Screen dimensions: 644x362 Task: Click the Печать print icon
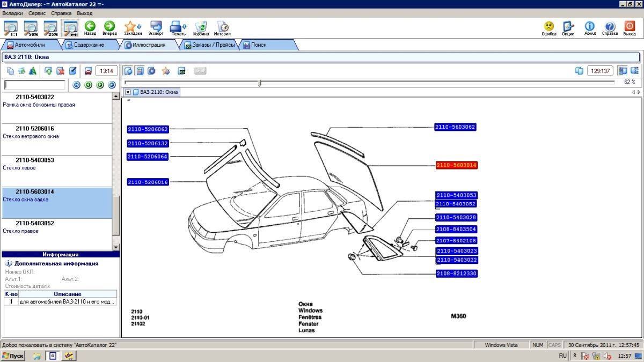point(177,28)
